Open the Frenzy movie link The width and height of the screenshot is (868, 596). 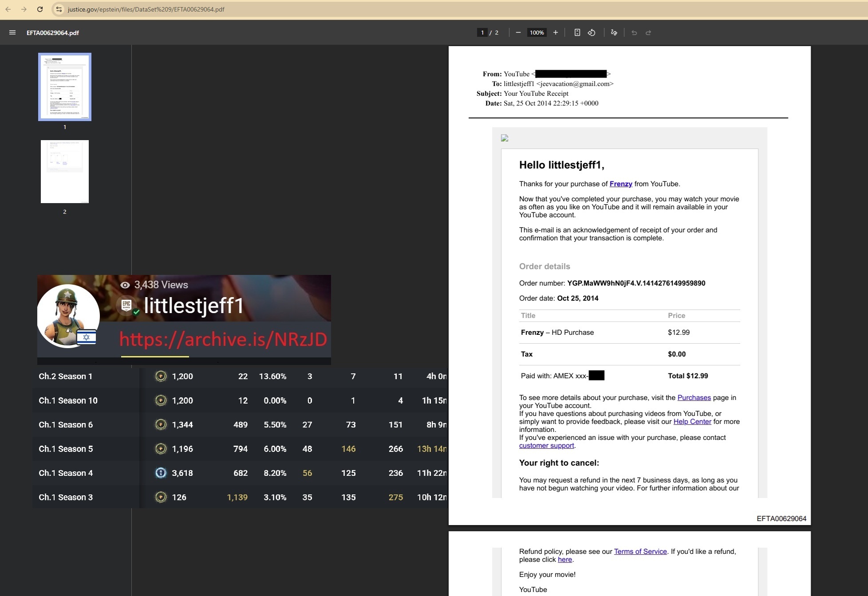[x=620, y=184]
